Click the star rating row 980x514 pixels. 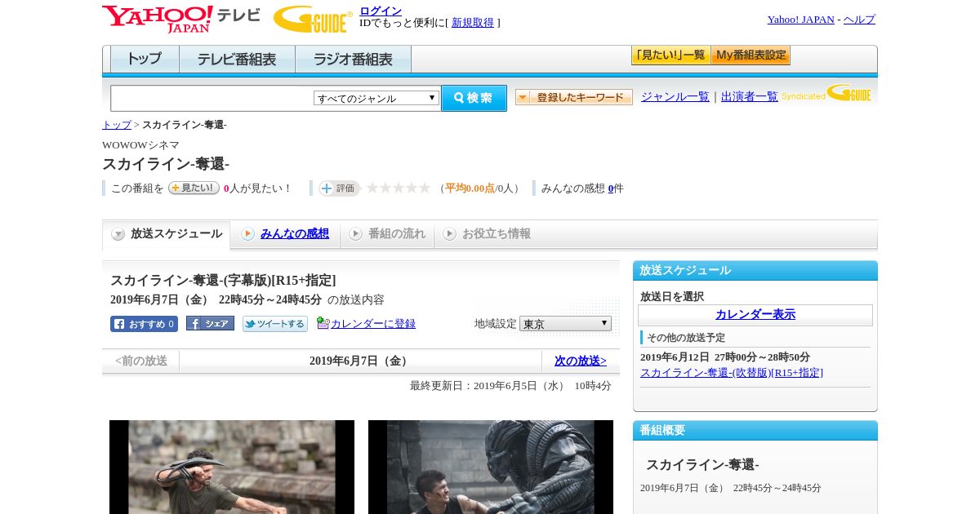[398, 188]
